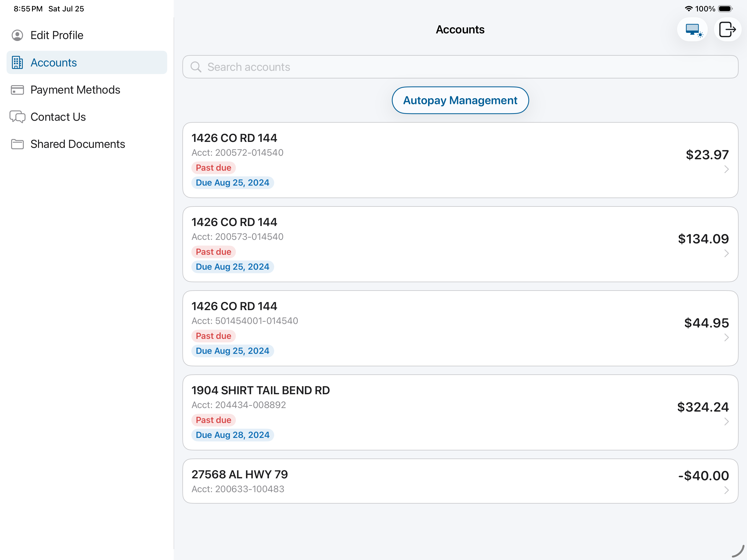Open 1904 SHIRT TAIL BEND RD account
The image size is (747, 560).
(x=460, y=412)
